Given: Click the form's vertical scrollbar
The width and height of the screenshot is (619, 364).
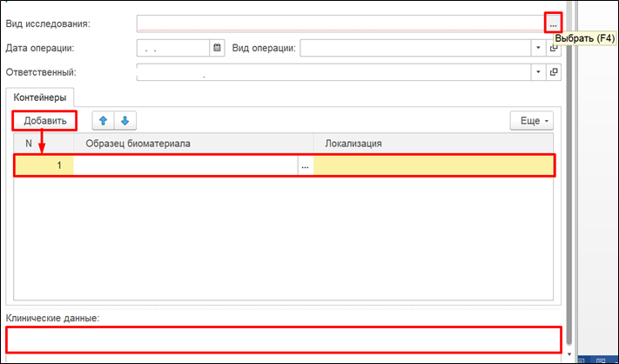Looking at the screenshot, I should (570, 174).
